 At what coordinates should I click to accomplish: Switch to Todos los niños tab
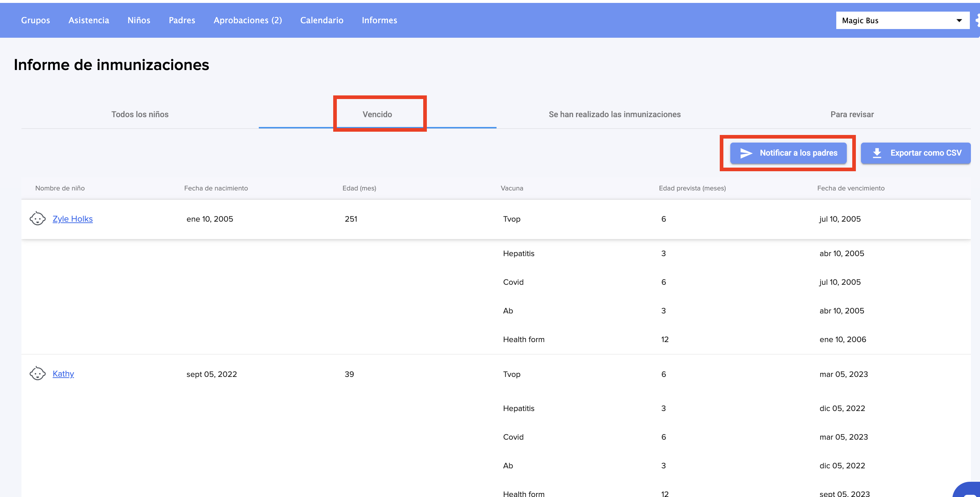click(x=140, y=114)
